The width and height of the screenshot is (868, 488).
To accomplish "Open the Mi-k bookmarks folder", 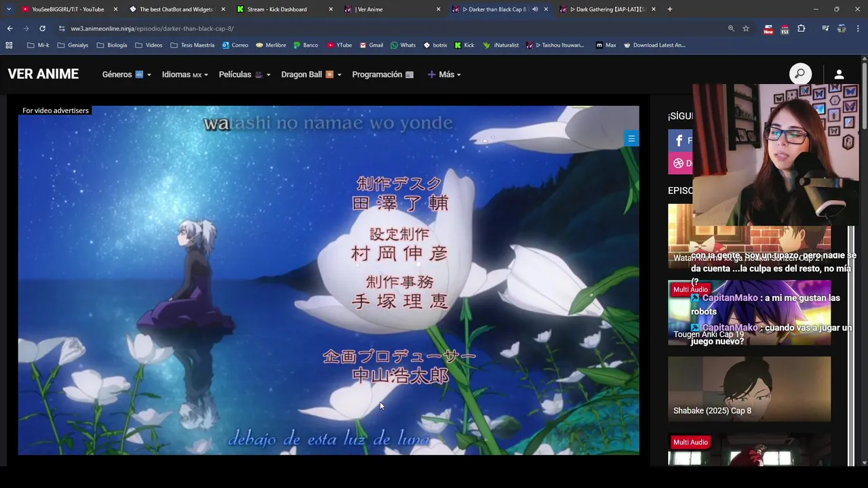I will [38, 45].
